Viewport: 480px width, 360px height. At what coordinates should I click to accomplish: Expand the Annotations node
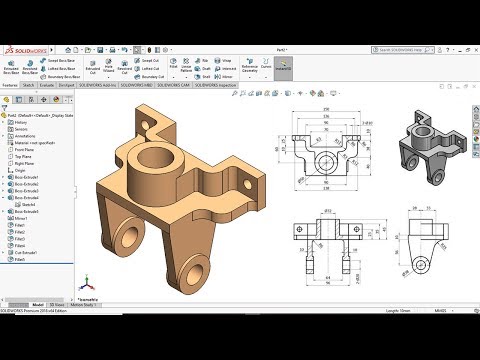pos(3,136)
